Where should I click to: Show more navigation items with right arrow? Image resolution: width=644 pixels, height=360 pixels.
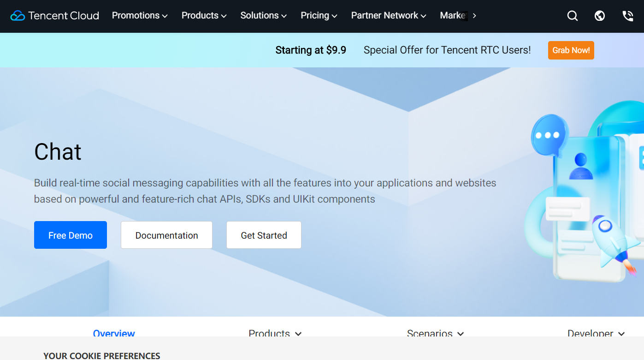pyautogui.click(x=474, y=16)
